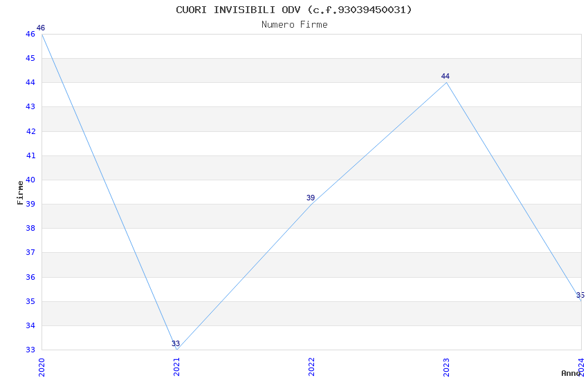Click the Firme y-axis title

(x=20, y=193)
